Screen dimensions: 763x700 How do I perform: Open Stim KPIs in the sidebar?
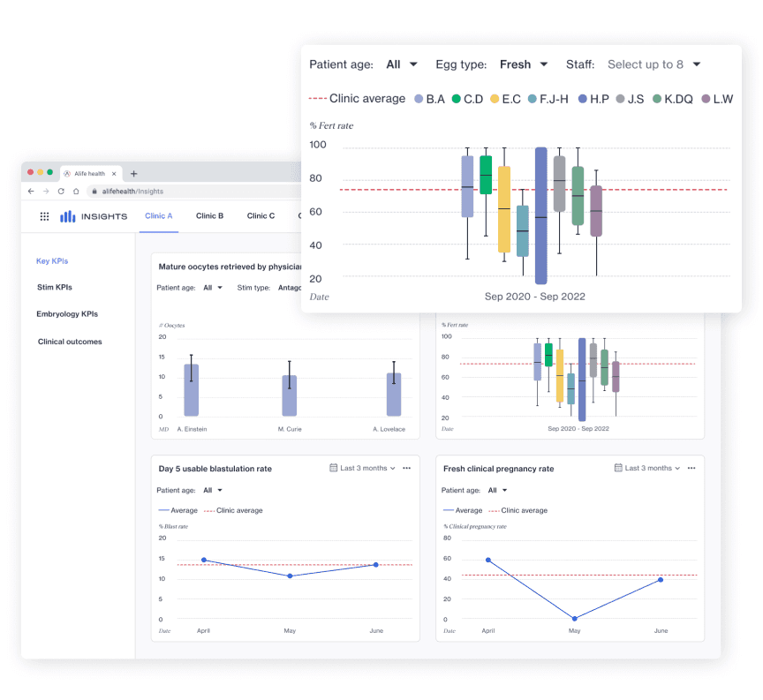55,288
